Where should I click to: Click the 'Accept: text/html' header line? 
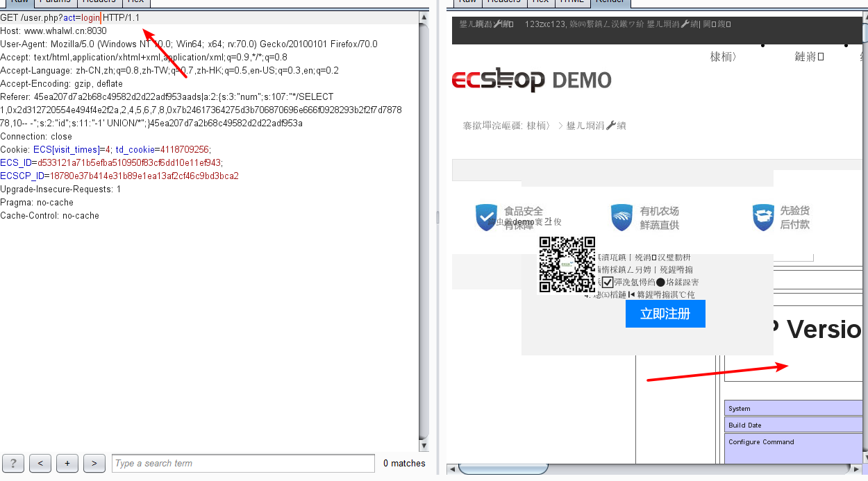click(144, 57)
